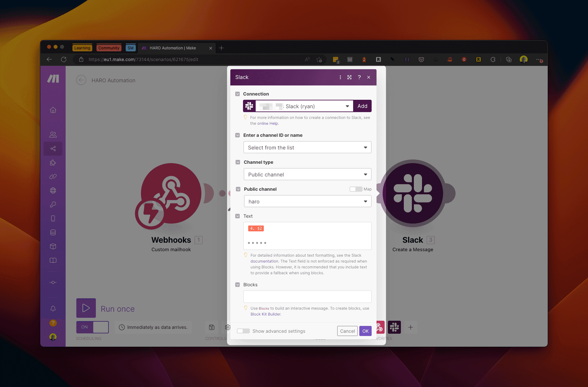Image resolution: width=588 pixels, height=387 pixels.
Task: Open the Public channel type dropdown
Action: [307, 174]
